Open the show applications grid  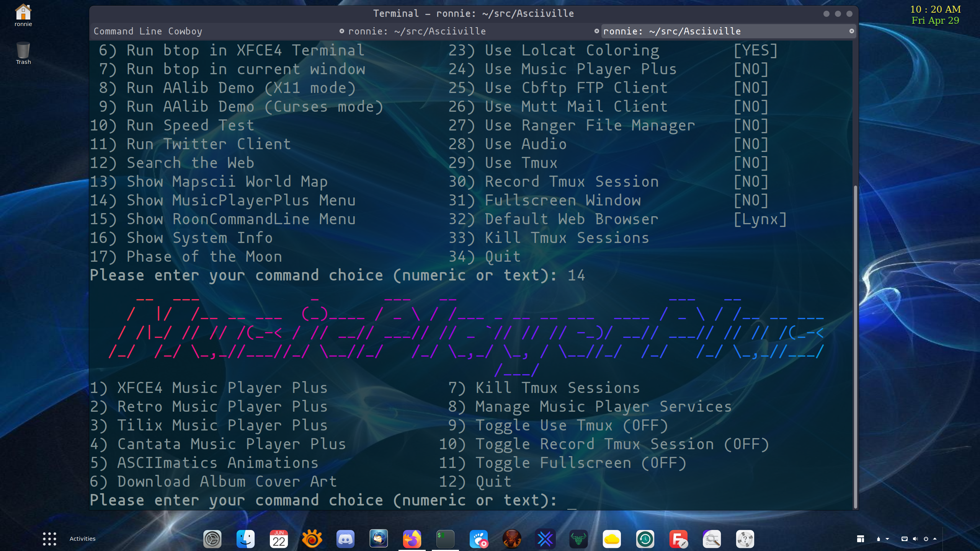[x=49, y=539]
